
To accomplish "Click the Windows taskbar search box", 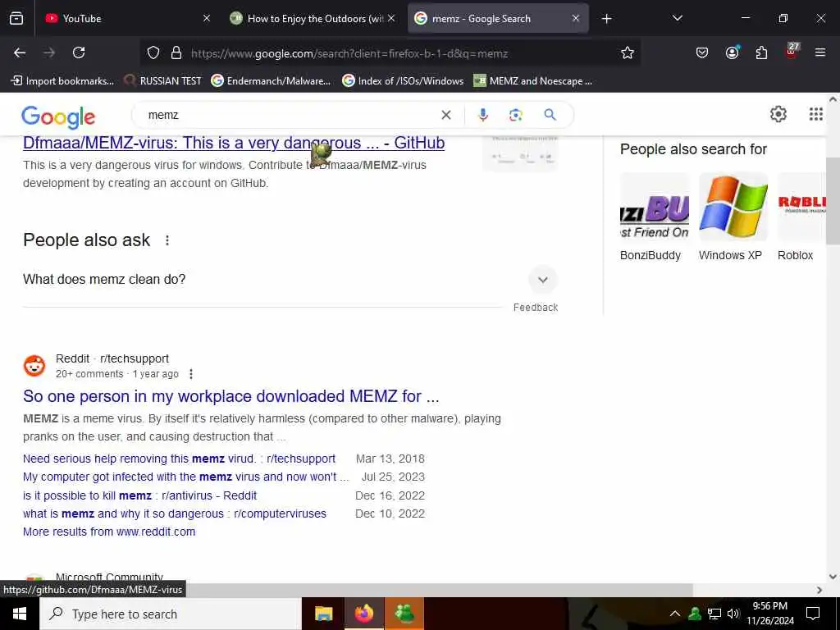I will click(171, 614).
